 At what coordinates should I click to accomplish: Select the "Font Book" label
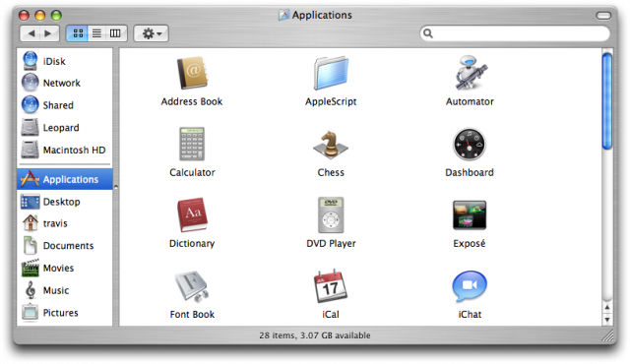click(192, 314)
